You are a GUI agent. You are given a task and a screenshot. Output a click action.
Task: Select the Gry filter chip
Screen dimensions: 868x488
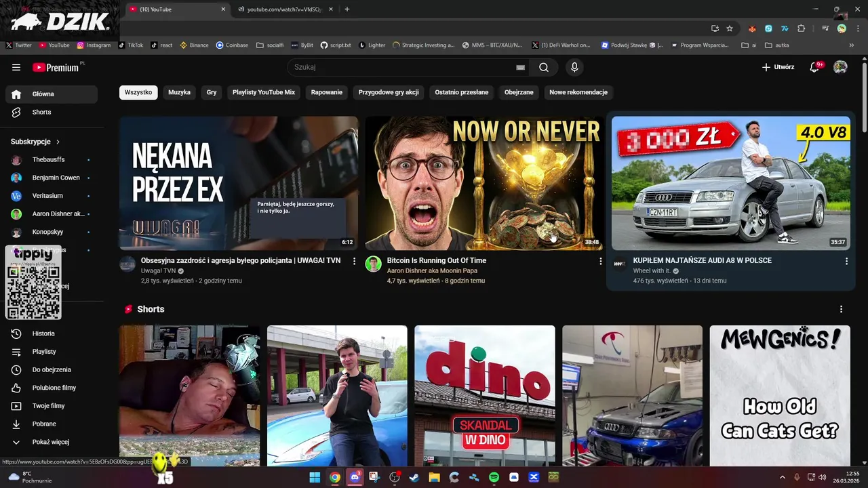click(x=212, y=92)
